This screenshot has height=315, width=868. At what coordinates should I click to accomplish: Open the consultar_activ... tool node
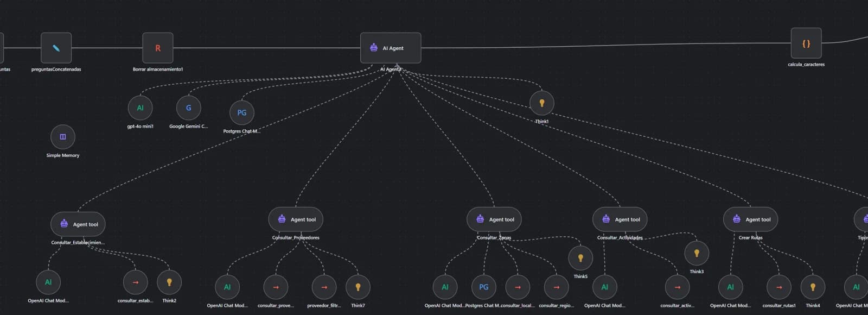(678, 287)
